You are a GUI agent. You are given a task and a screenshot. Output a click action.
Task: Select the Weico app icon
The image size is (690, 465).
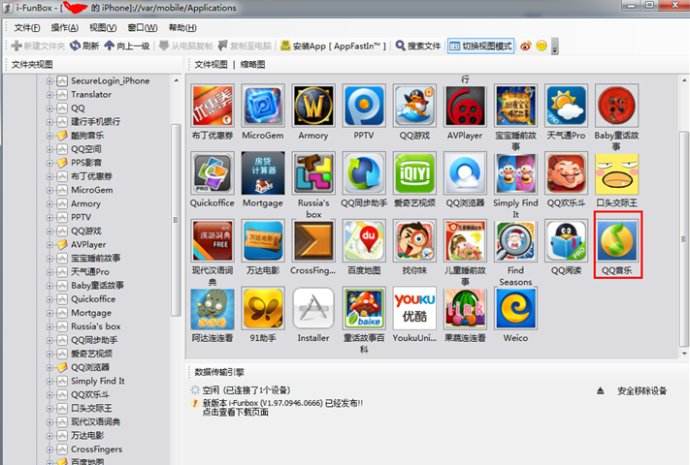tap(516, 309)
